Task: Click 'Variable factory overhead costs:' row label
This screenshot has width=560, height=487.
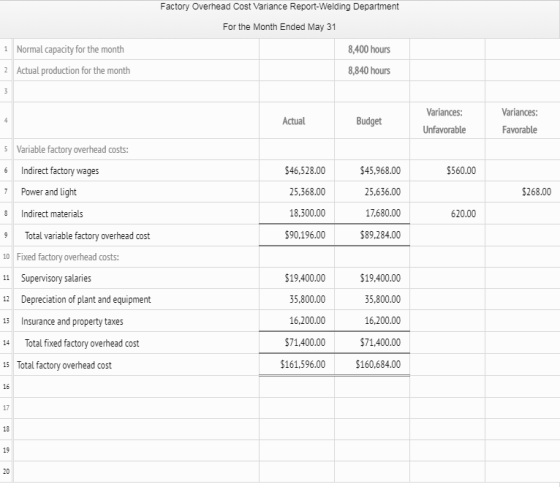Action: click(72, 149)
